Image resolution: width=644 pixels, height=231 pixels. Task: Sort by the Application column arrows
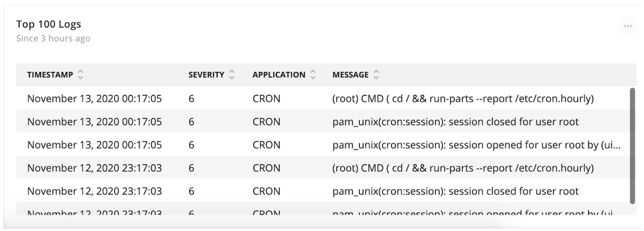313,75
